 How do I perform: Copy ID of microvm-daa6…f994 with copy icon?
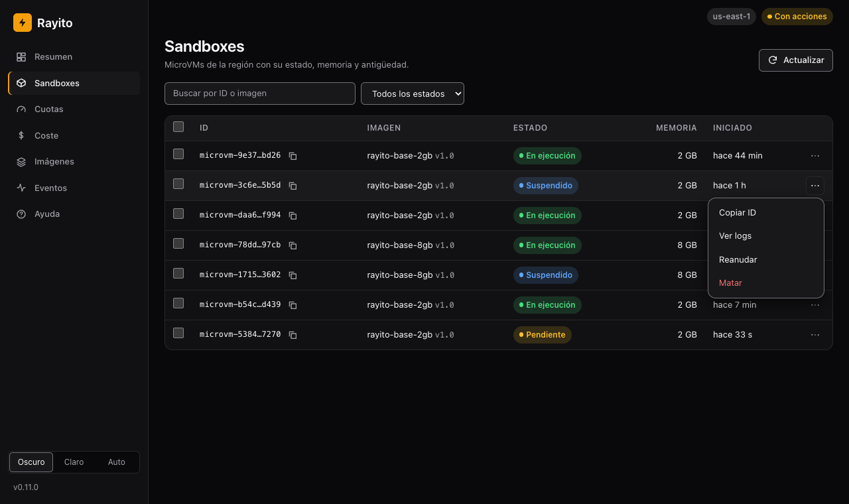pos(293,216)
